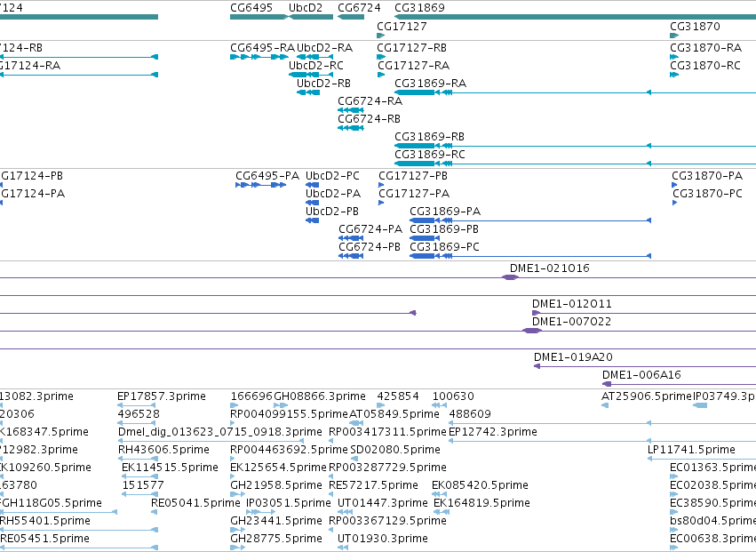Click protein CG31869-PA

click(x=445, y=212)
